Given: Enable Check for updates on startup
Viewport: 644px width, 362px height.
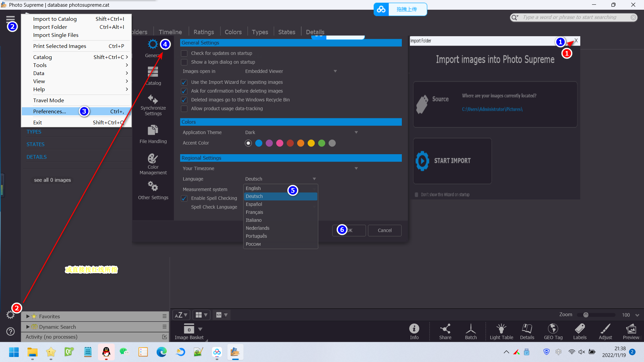Looking at the screenshot, I should (x=184, y=53).
